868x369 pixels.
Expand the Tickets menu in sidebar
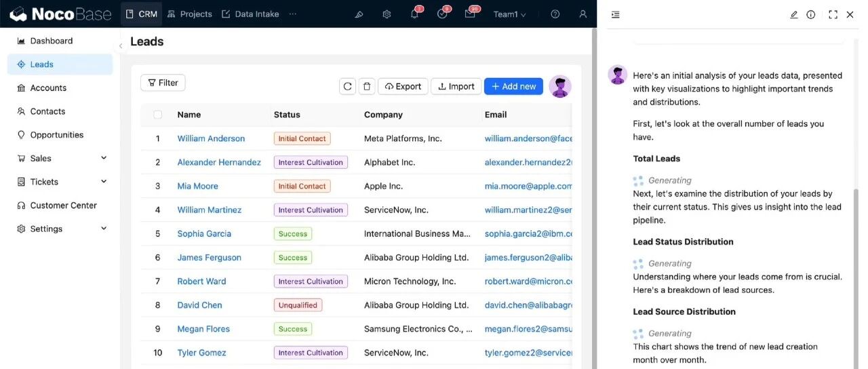tap(60, 182)
